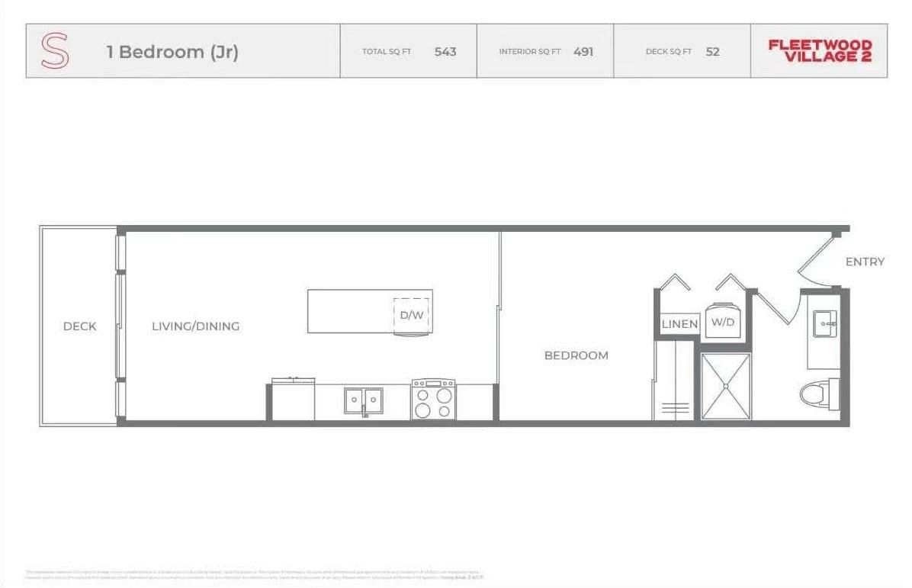Click the DECK area label
The width and height of the screenshot is (912, 588).
point(79,326)
